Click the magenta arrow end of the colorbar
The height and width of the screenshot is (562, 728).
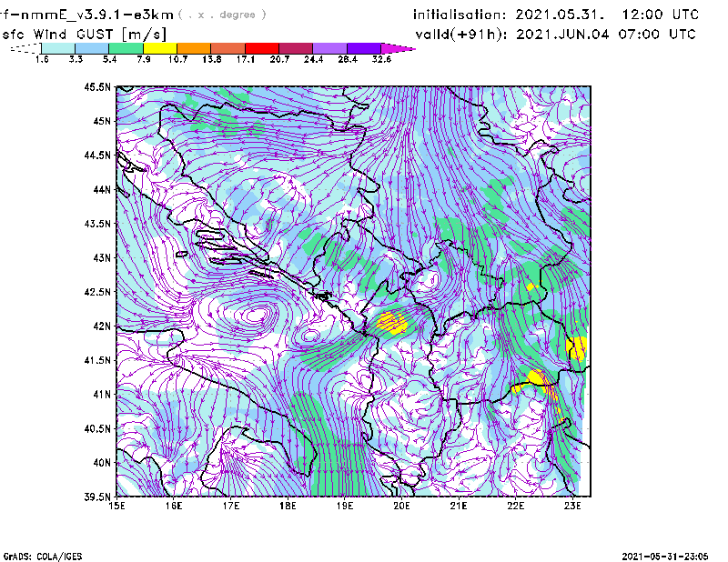398,48
